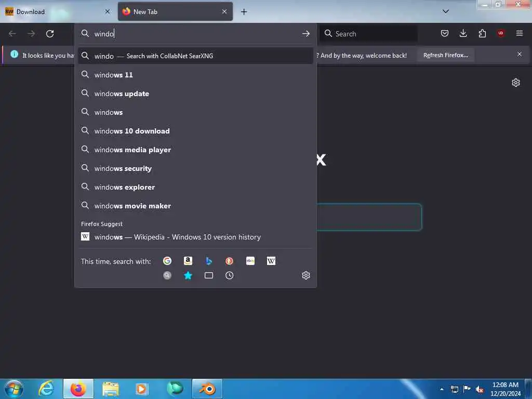Open the Windows Start menu

coord(14,389)
